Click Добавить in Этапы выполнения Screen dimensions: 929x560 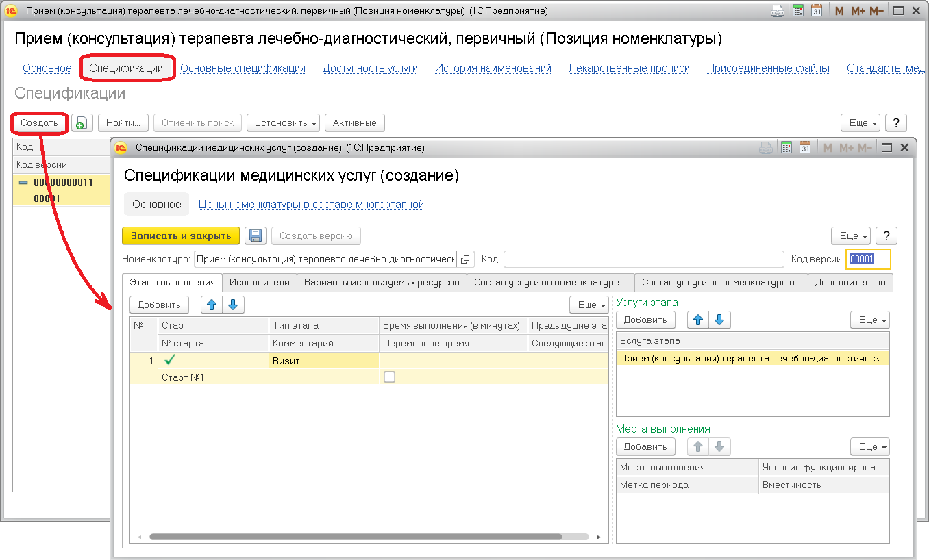point(159,305)
